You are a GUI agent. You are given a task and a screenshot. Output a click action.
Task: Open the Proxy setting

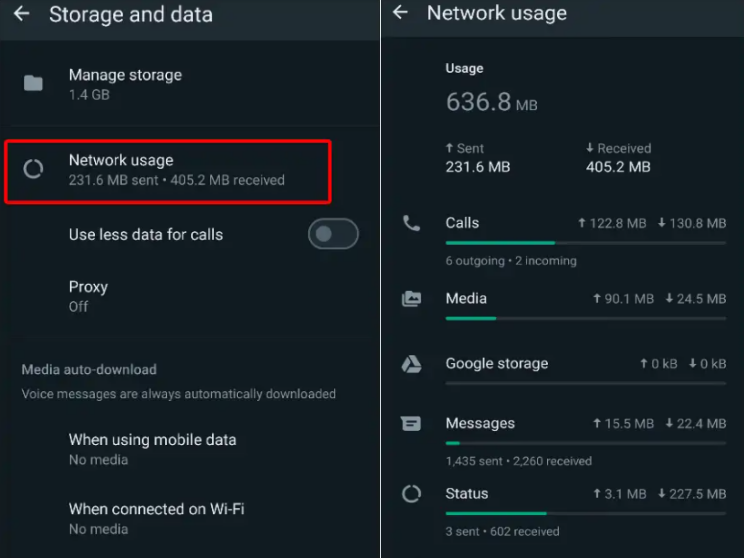tap(88, 295)
